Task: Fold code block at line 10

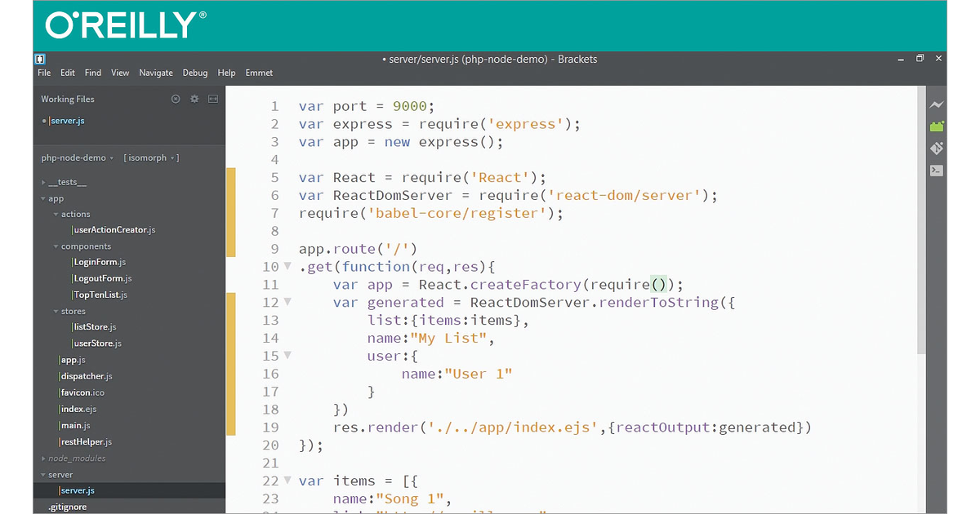Action: tap(287, 267)
